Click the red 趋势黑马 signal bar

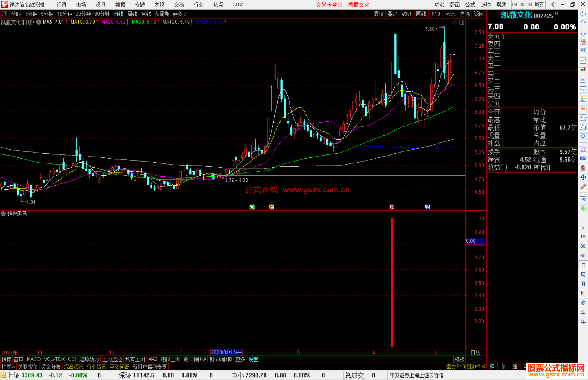(x=392, y=282)
